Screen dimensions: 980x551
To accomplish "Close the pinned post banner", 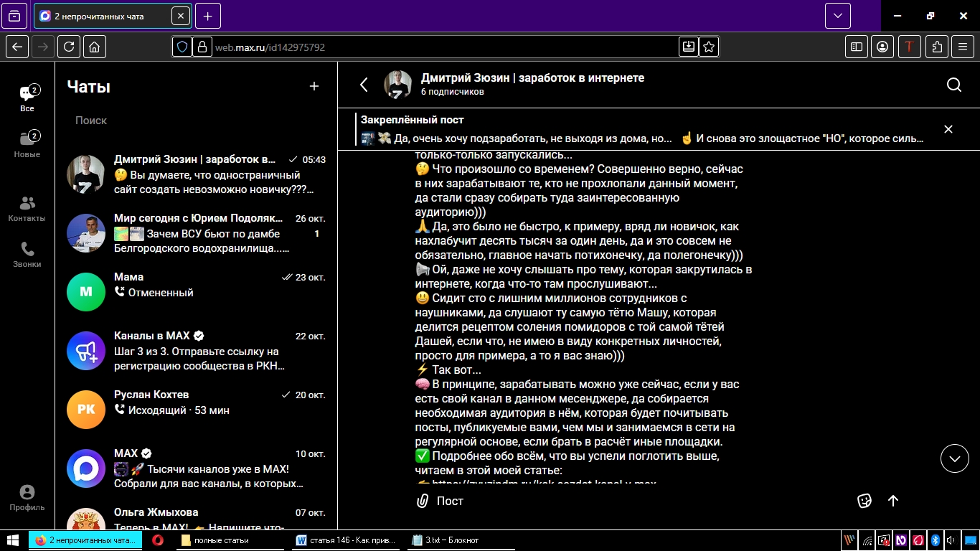I will 948,129.
